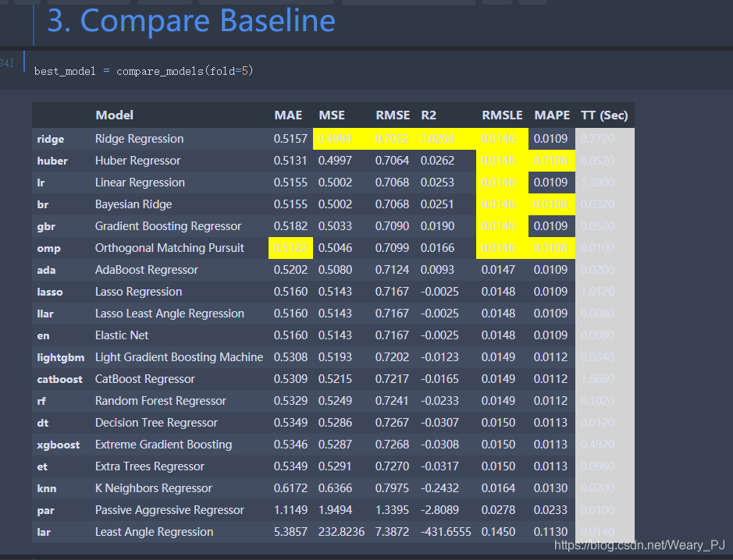Image resolution: width=733 pixels, height=560 pixels.
Task: Click 'Gradient Boosting Regressor' model name
Action: click(169, 226)
